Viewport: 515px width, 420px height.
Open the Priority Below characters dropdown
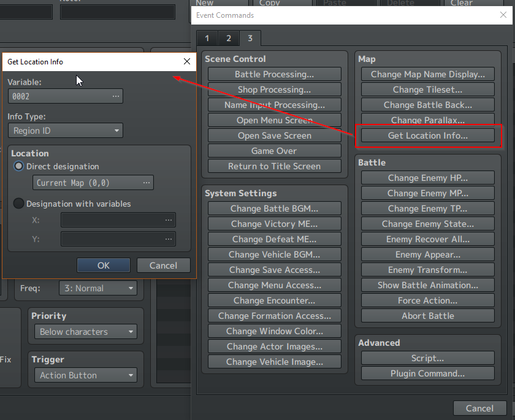(86, 332)
